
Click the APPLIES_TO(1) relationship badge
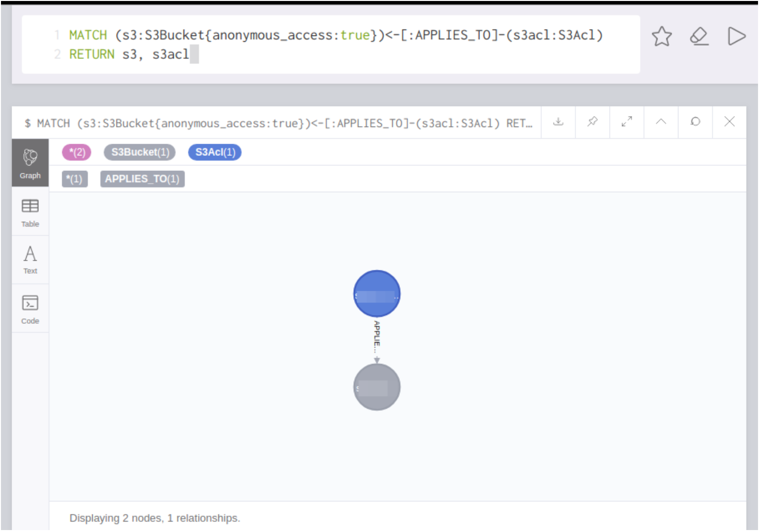(x=142, y=179)
